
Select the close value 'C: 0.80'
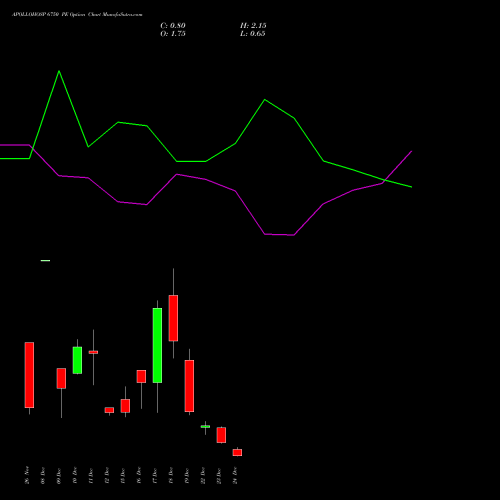173,26
